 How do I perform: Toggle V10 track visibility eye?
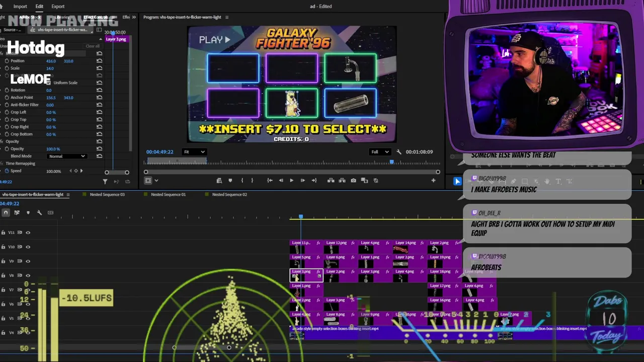tap(28, 247)
